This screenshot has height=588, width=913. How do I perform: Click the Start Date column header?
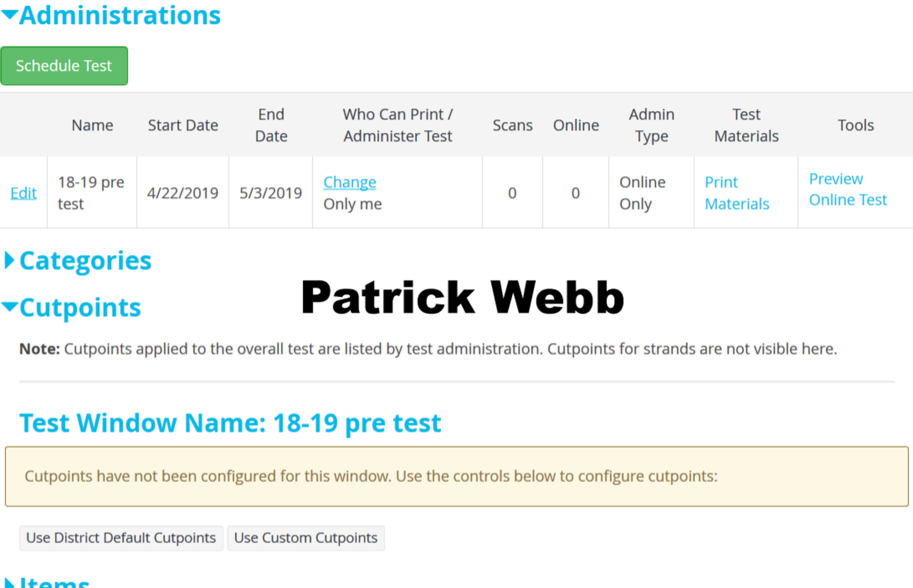pyautogui.click(x=183, y=125)
